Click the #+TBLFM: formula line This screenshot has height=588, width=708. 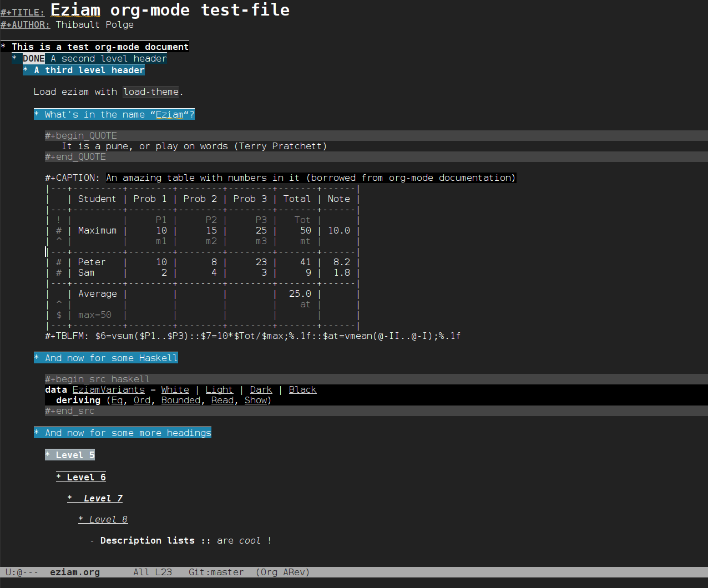coord(252,336)
